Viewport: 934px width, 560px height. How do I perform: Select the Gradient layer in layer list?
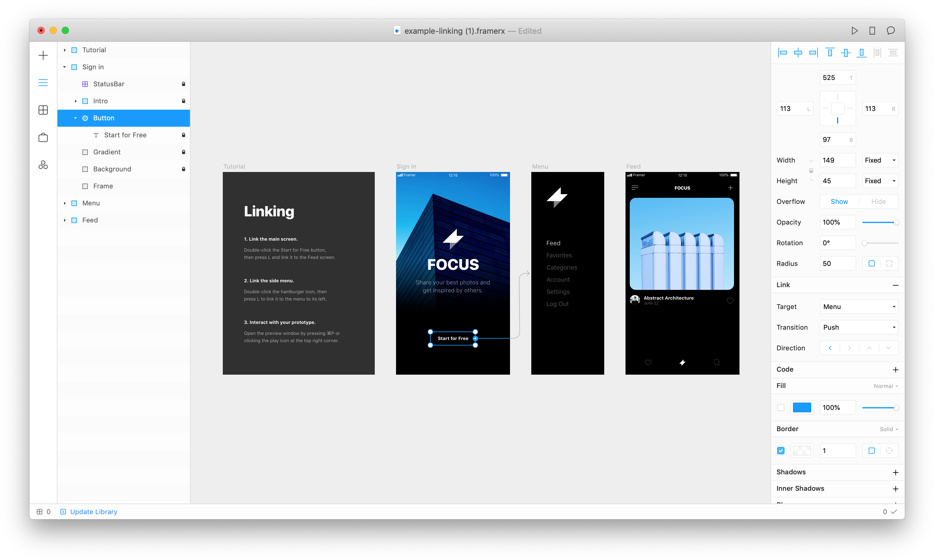pyautogui.click(x=107, y=152)
